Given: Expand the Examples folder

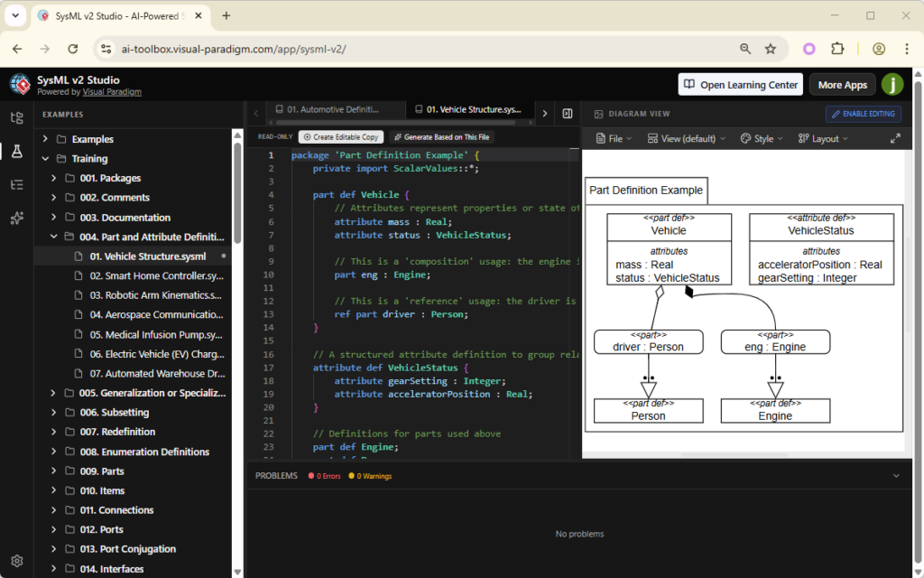Looking at the screenshot, I should (45, 138).
